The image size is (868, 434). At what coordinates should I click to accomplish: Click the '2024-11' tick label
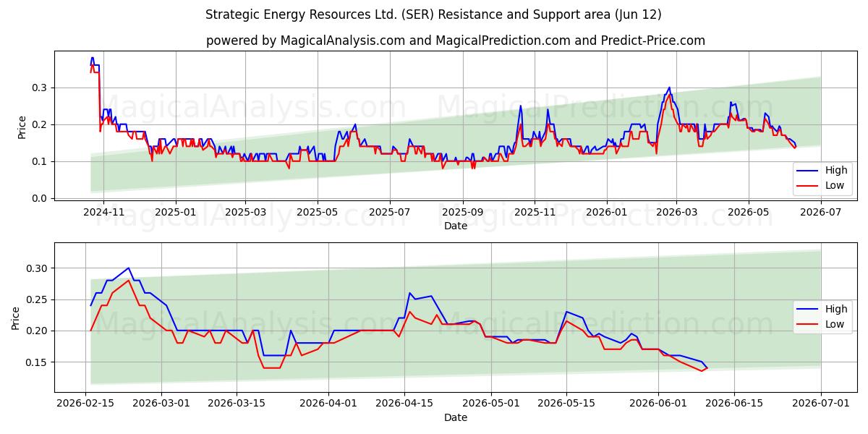click(103, 212)
